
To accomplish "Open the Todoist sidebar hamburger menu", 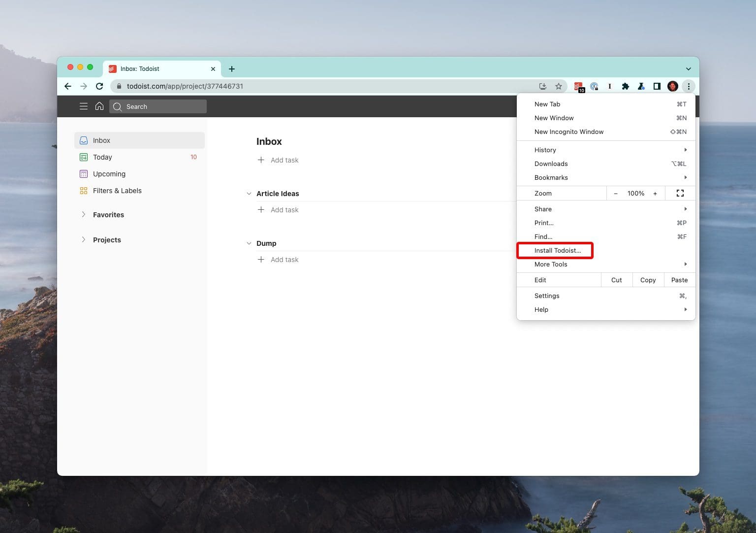I will [x=84, y=106].
